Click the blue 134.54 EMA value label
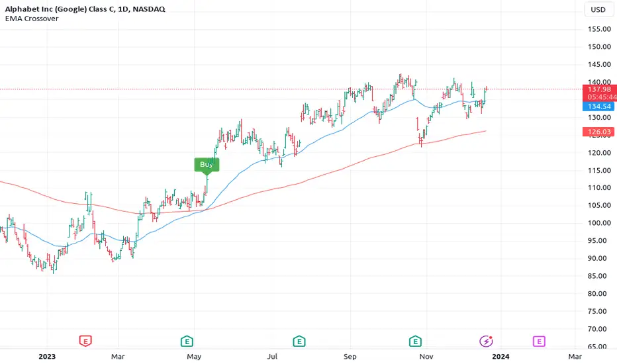Image resolution: width=617 pixels, height=364 pixels. pyautogui.click(x=598, y=107)
